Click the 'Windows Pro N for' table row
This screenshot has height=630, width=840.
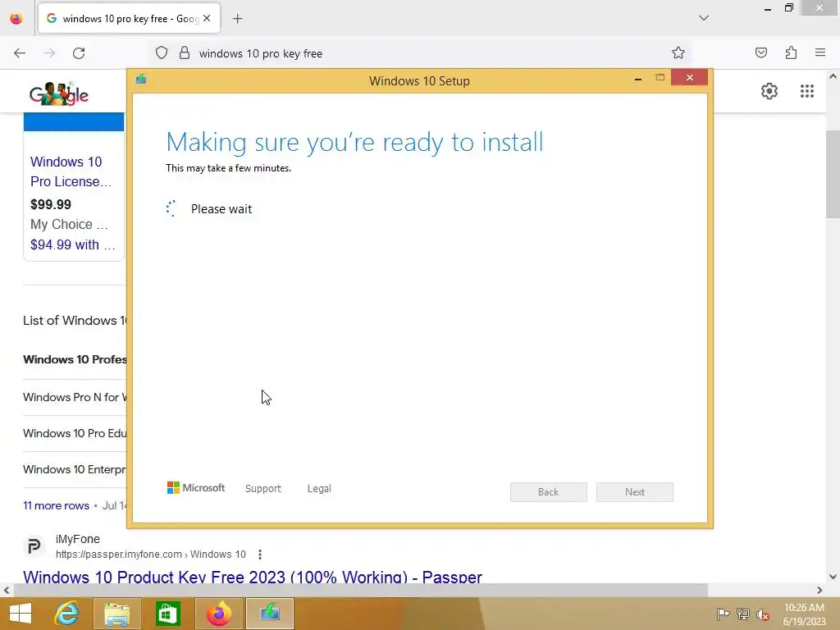coord(75,398)
